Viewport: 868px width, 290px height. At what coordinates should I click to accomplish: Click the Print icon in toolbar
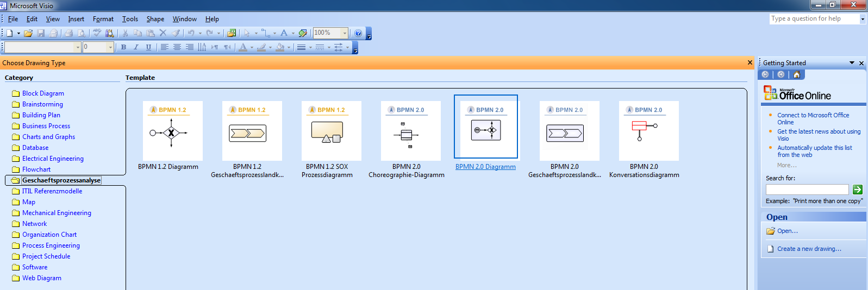pyautogui.click(x=68, y=33)
